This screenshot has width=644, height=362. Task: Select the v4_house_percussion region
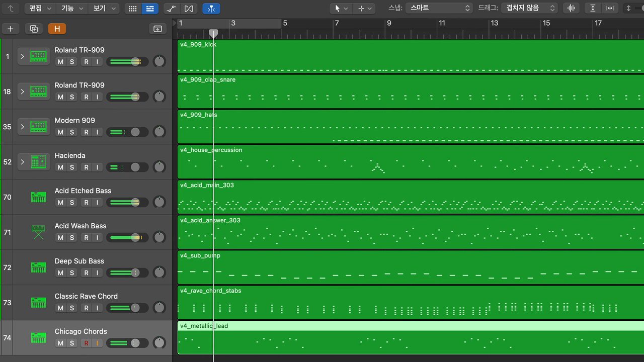[x=411, y=162]
